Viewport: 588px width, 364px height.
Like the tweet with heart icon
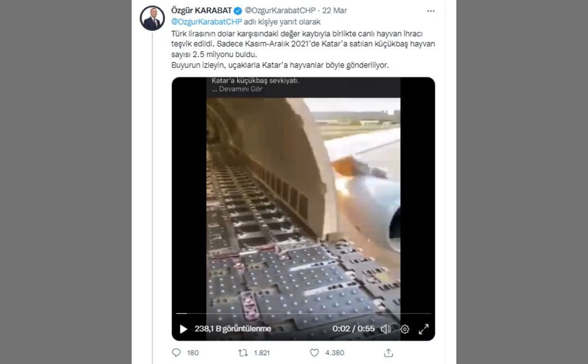click(x=314, y=353)
